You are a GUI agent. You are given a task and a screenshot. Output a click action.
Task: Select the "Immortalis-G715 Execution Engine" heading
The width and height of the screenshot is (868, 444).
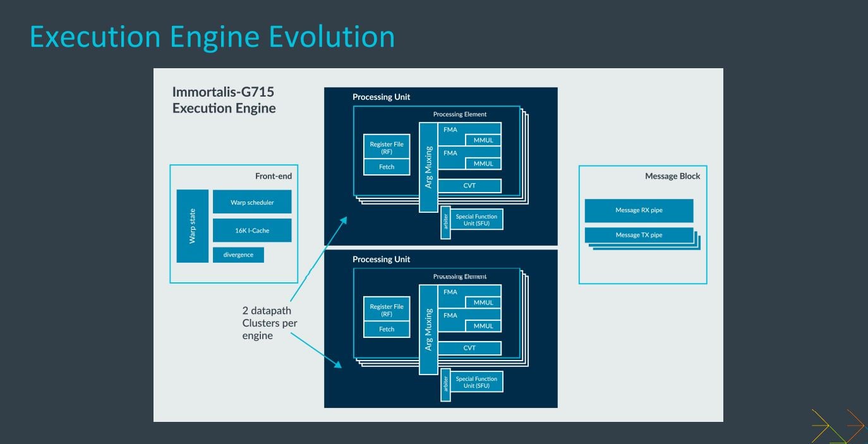point(224,100)
